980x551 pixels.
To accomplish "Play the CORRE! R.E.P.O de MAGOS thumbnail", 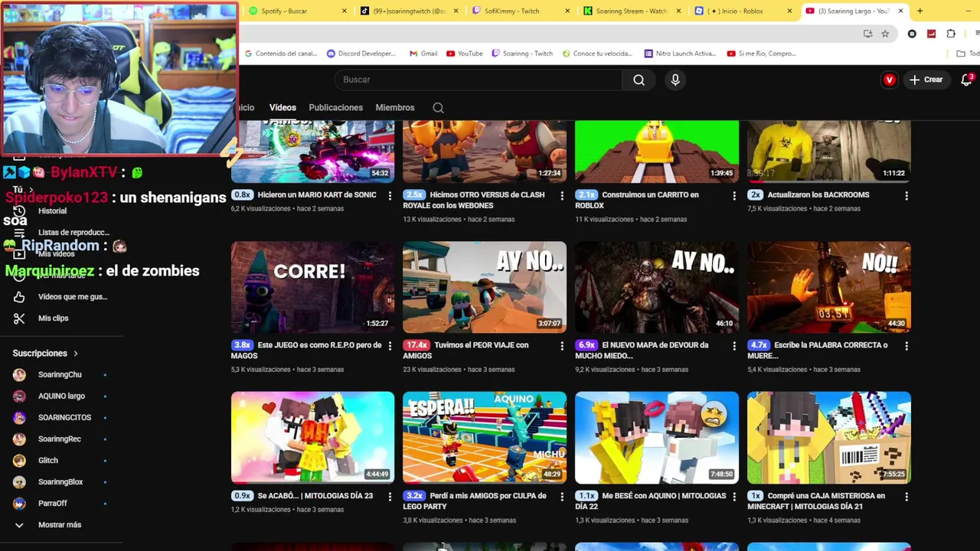I will click(x=312, y=287).
